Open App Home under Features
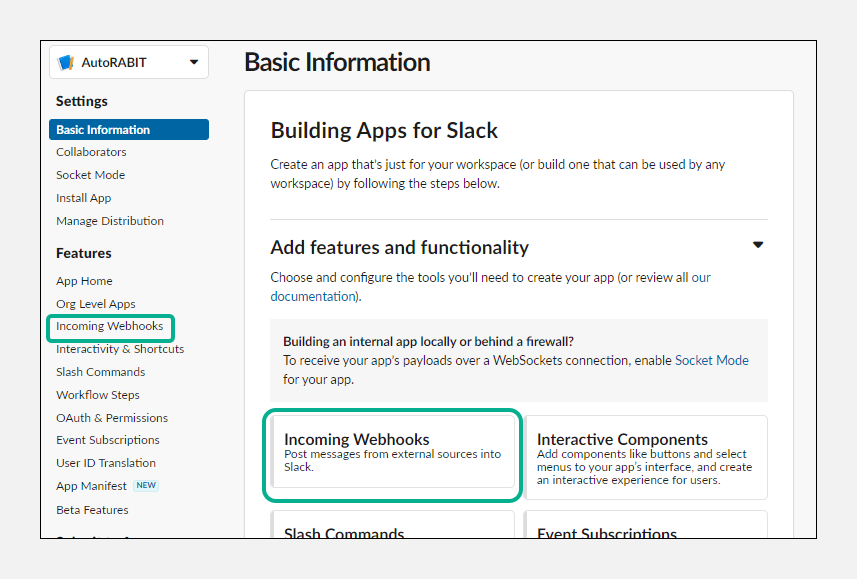 click(84, 281)
